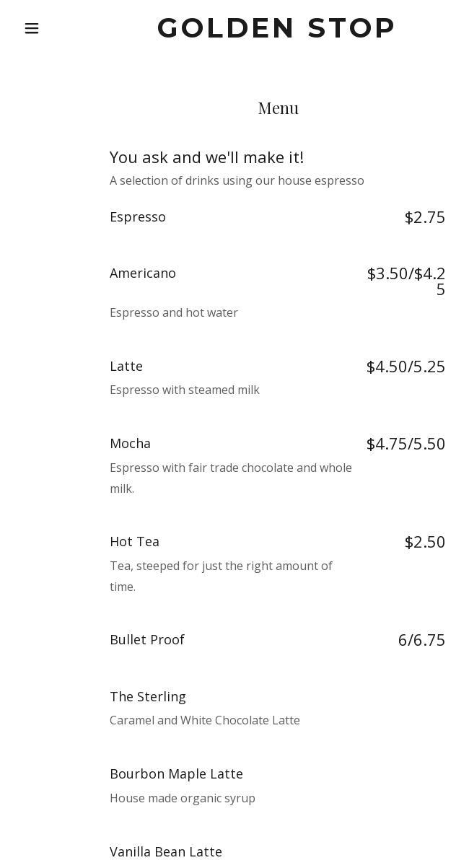Select the Hot Tea menu item

click(x=134, y=542)
